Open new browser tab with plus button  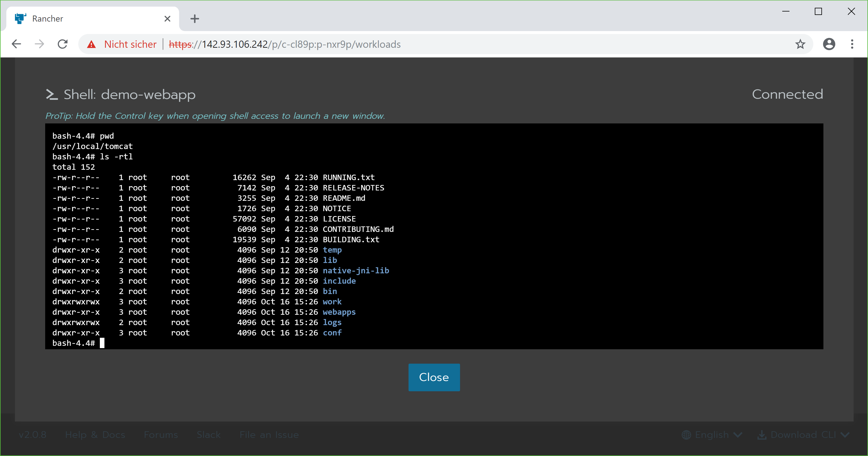coord(194,18)
